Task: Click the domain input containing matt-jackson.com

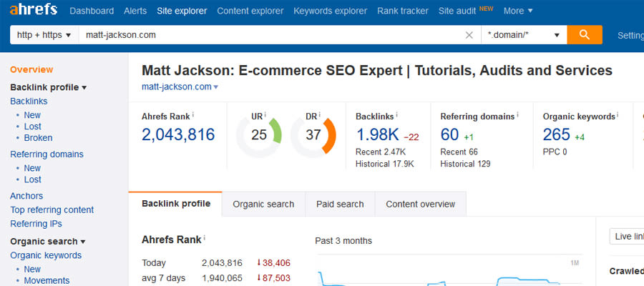Action: click(x=271, y=35)
